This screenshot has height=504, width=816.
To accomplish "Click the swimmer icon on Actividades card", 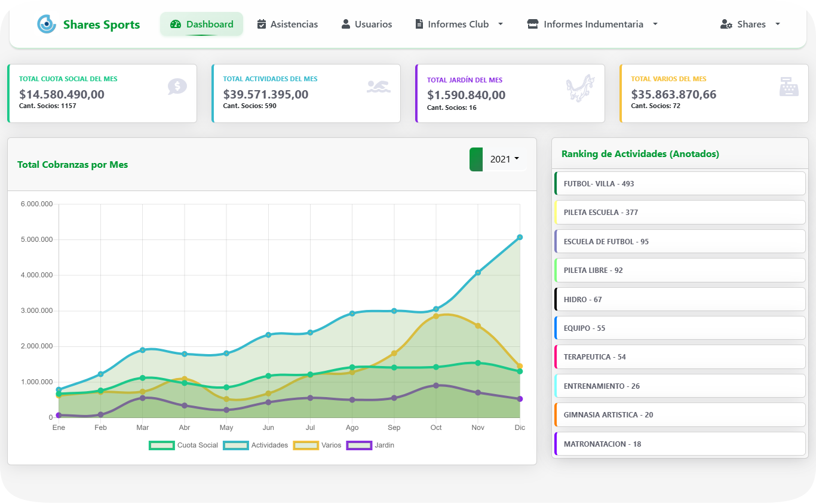I will (378, 87).
